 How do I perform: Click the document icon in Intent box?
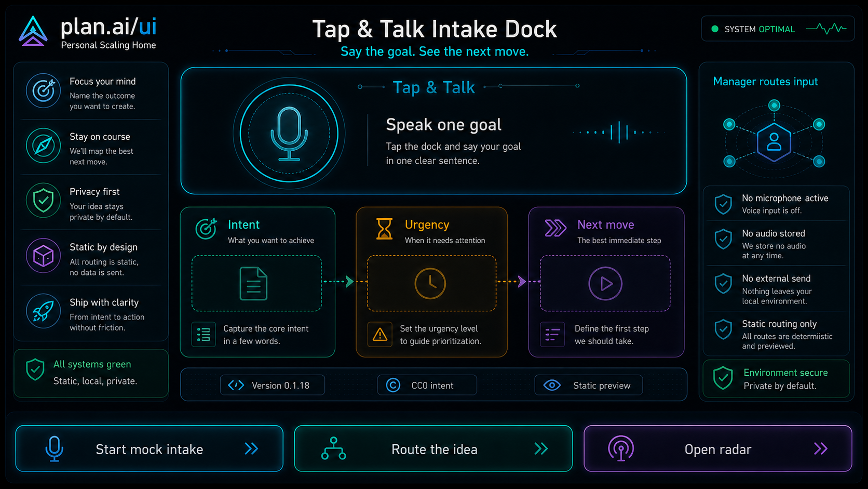coord(254,284)
